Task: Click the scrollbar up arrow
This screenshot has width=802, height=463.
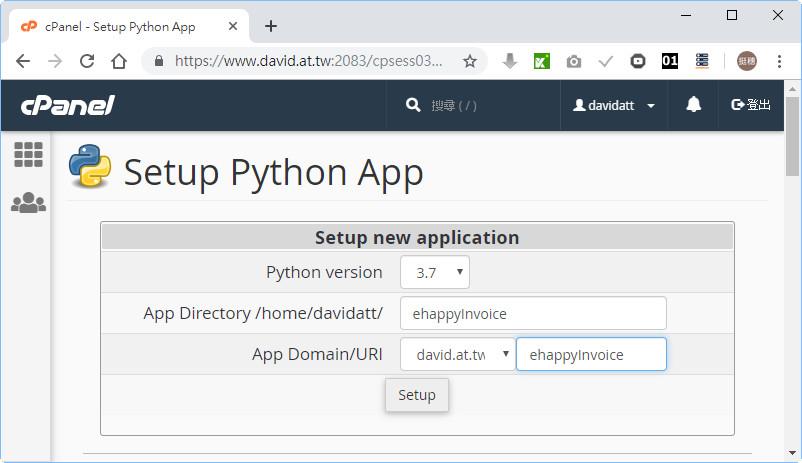Action: 792,89
